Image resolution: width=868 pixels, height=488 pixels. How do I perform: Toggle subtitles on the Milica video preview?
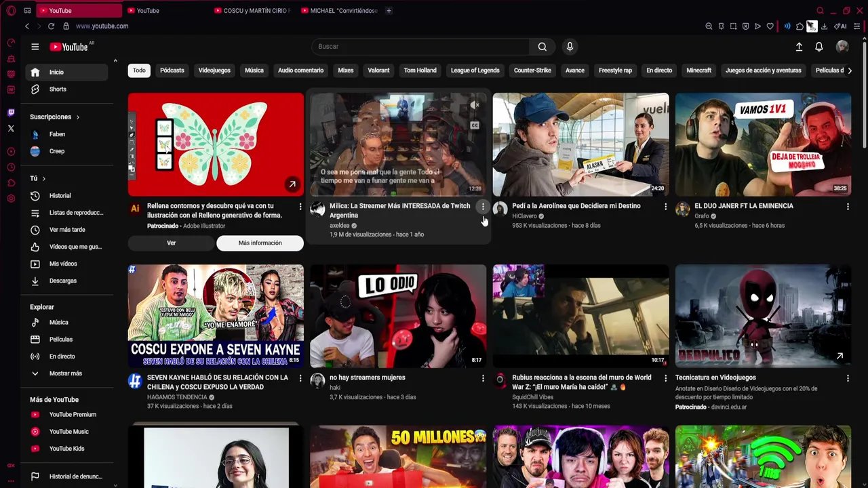click(x=475, y=125)
